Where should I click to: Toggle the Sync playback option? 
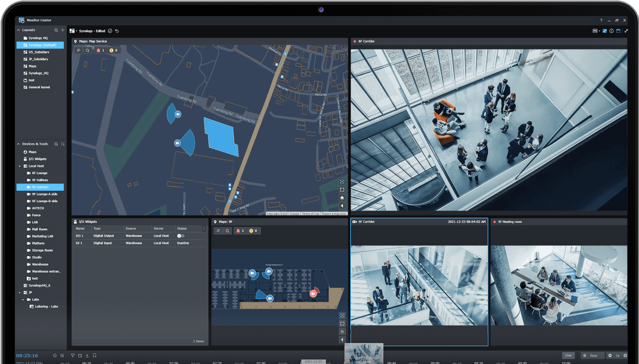(590, 355)
